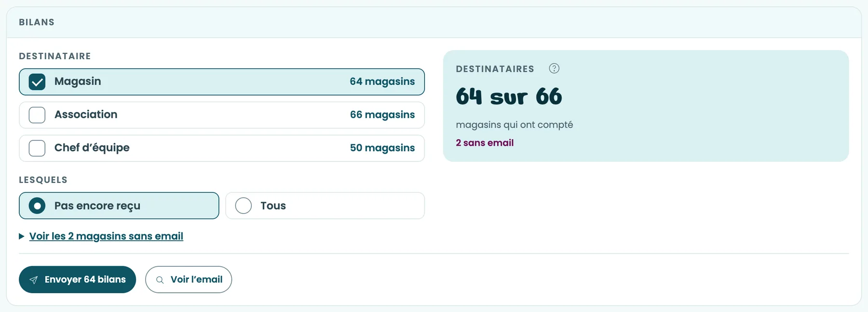Click the DESTINATAIRES heading in summary card
The image size is (868, 312).
tap(495, 69)
